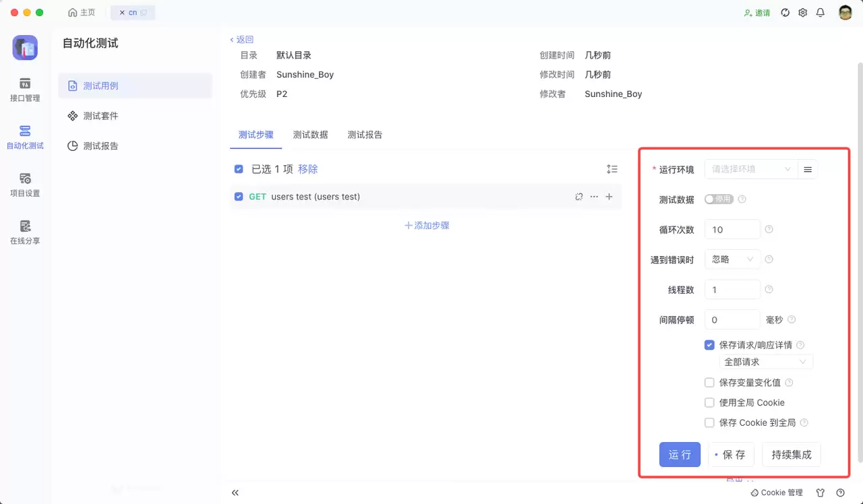The width and height of the screenshot is (863, 504).
Task: Check 使用全局 Cookie checkbox
Action: pos(709,403)
